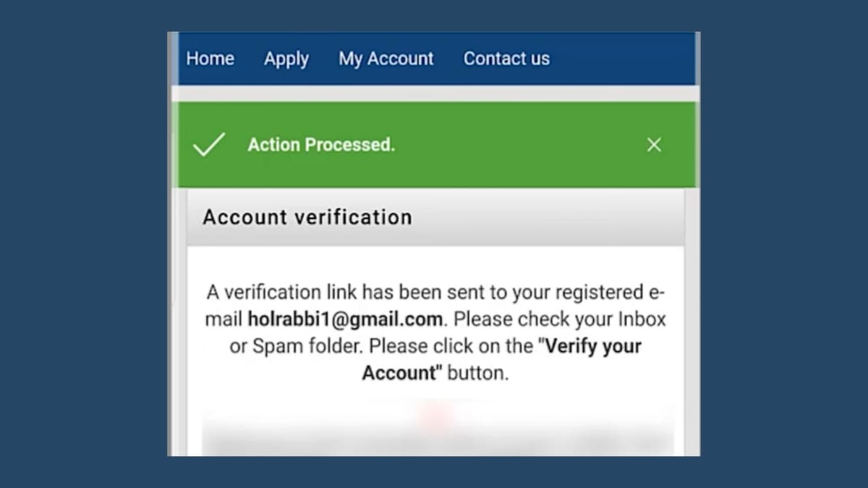
Task: Click the holrabbi1@gmail.com email address
Action: click(345, 319)
